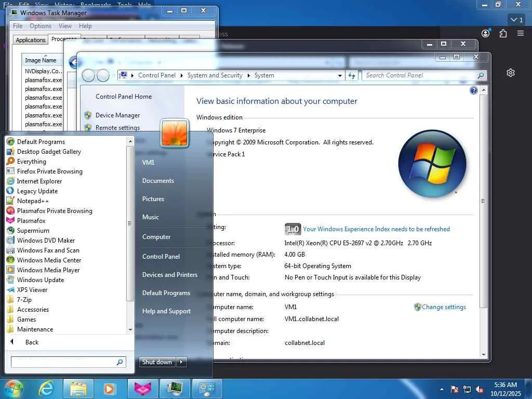Click the Search Control Panel field
This screenshot has height=399, width=532.
(424, 75)
